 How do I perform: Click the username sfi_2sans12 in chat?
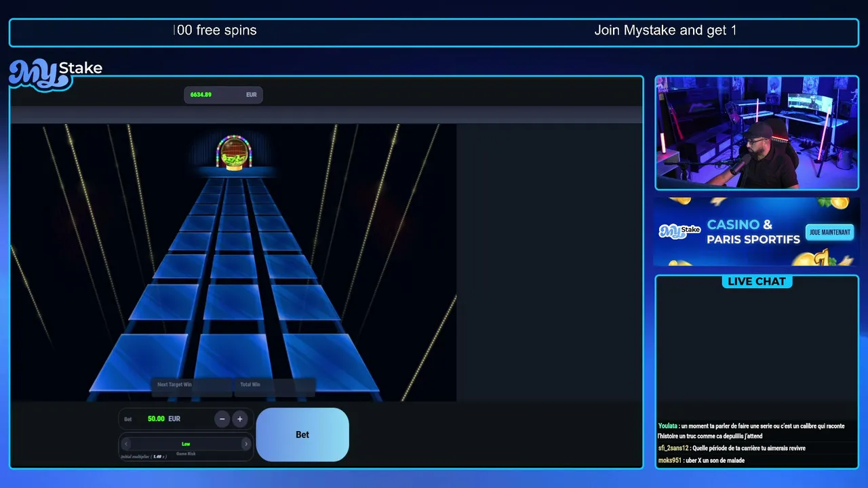coord(673,448)
